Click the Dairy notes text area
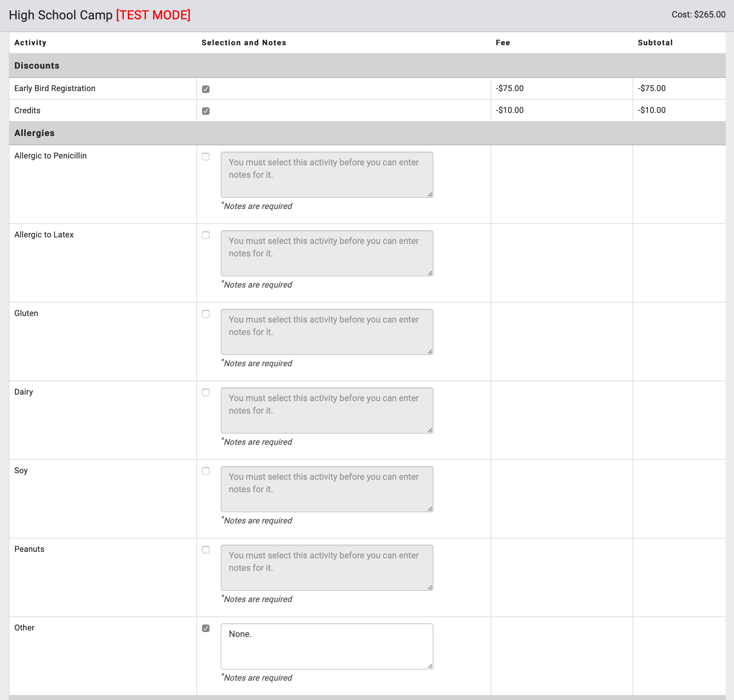The width and height of the screenshot is (734, 700). click(x=326, y=411)
